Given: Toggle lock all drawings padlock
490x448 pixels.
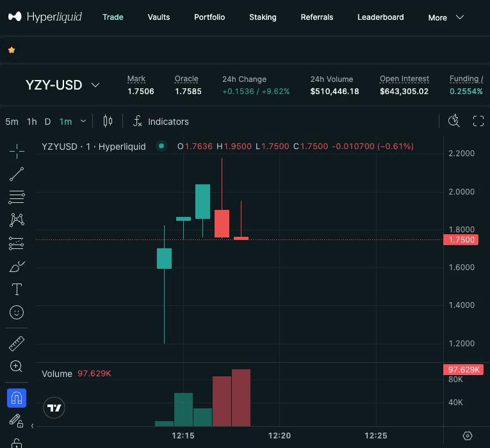Looking at the screenshot, I should click(x=17, y=444).
